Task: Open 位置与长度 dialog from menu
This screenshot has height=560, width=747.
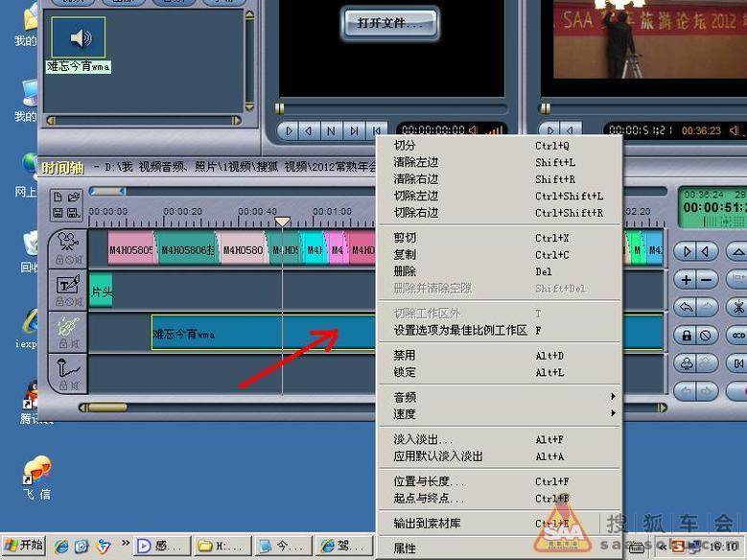Action: coord(429,481)
